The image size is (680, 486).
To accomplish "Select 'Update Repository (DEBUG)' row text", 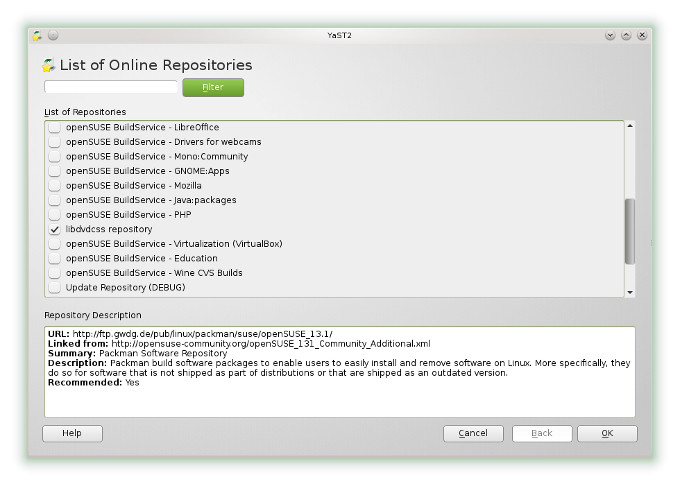I will [x=125, y=287].
